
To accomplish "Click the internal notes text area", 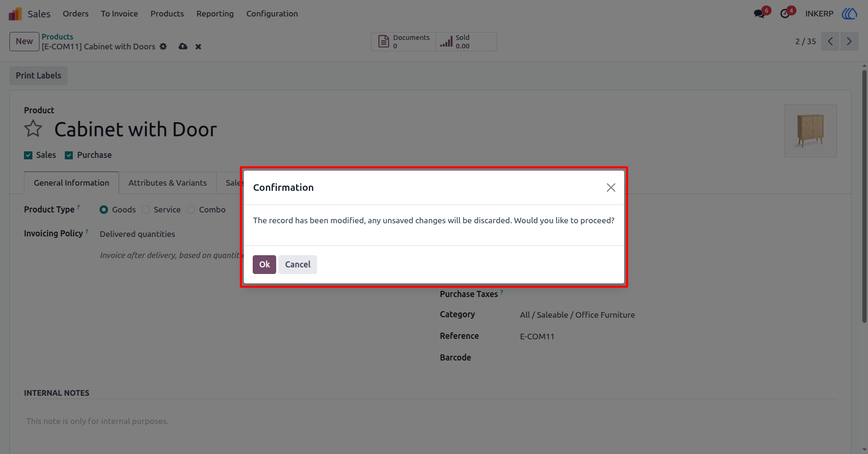I will pyautogui.click(x=430, y=421).
